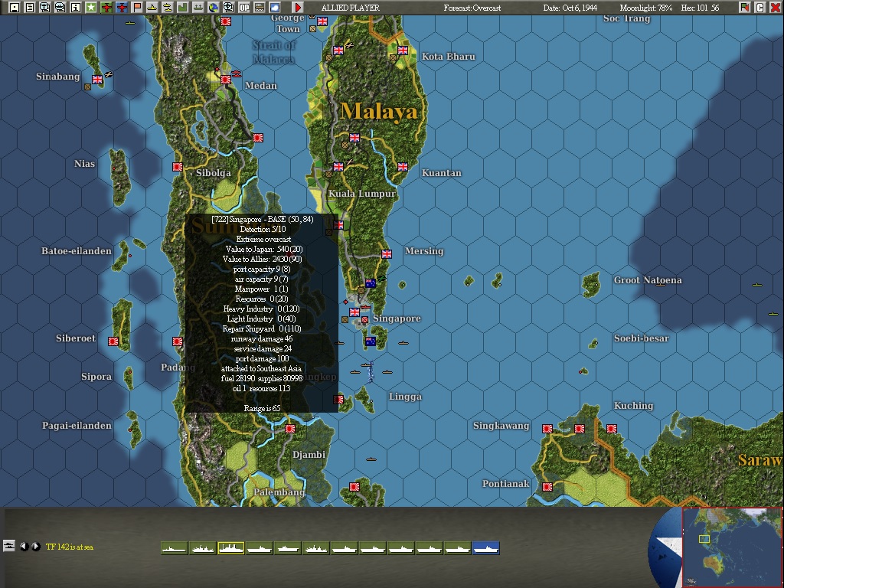Select the Japanese flag at Medan
The image size is (882, 588).
click(226, 80)
